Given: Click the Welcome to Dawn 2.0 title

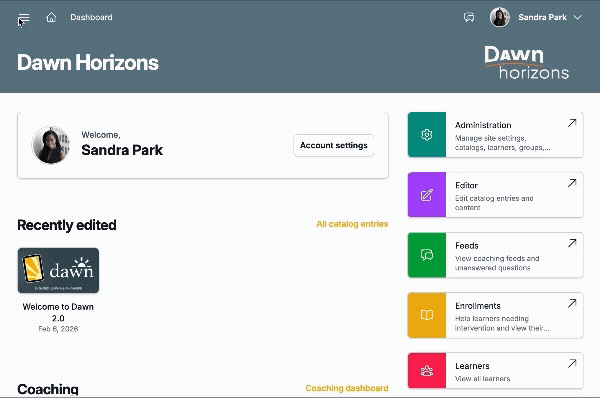Looking at the screenshot, I should (x=58, y=312).
